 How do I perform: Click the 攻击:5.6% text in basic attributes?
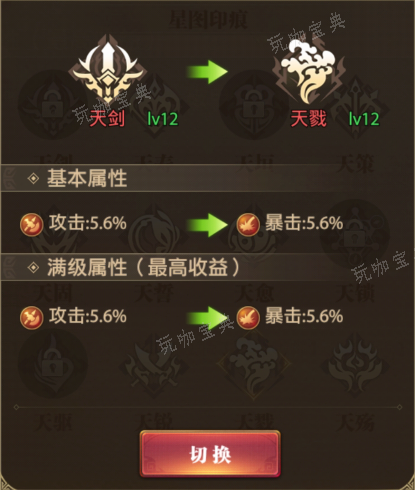coord(88,223)
